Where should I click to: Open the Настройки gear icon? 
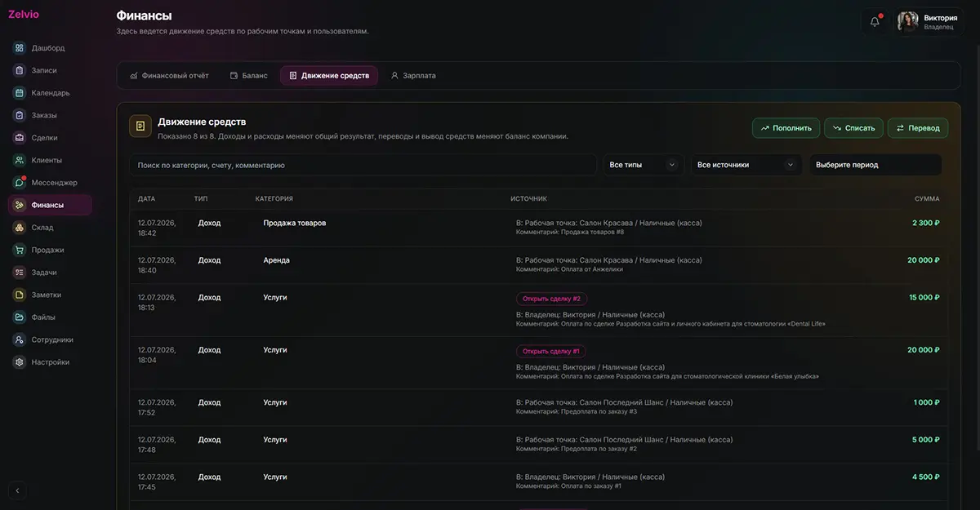(x=20, y=362)
